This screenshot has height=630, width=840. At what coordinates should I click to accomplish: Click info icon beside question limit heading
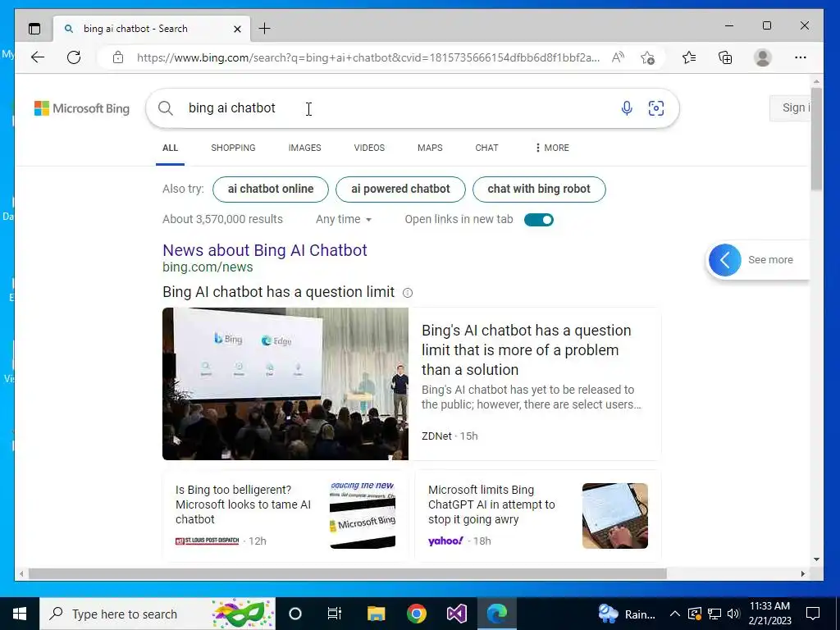(408, 293)
